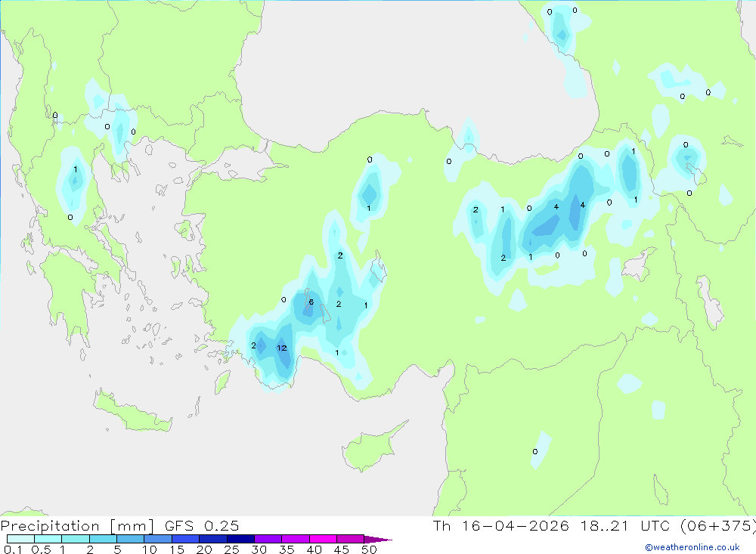756x554 pixels.
Task: Click the 45–50 mm legend color swatch
Action: tap(351, 539)
